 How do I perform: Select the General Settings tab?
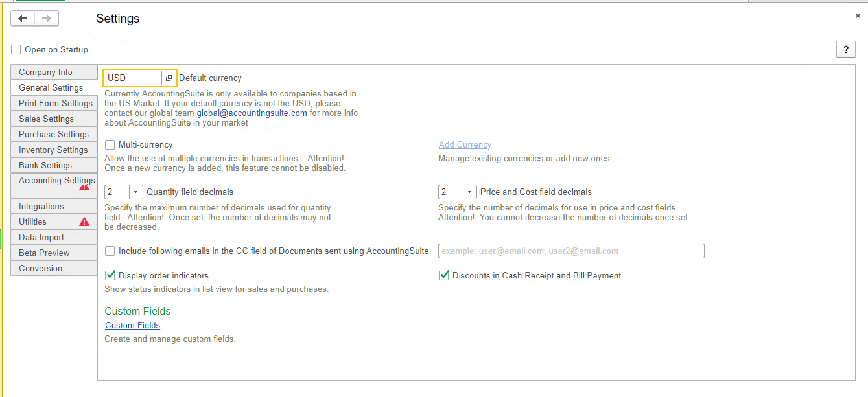point(54,87)
